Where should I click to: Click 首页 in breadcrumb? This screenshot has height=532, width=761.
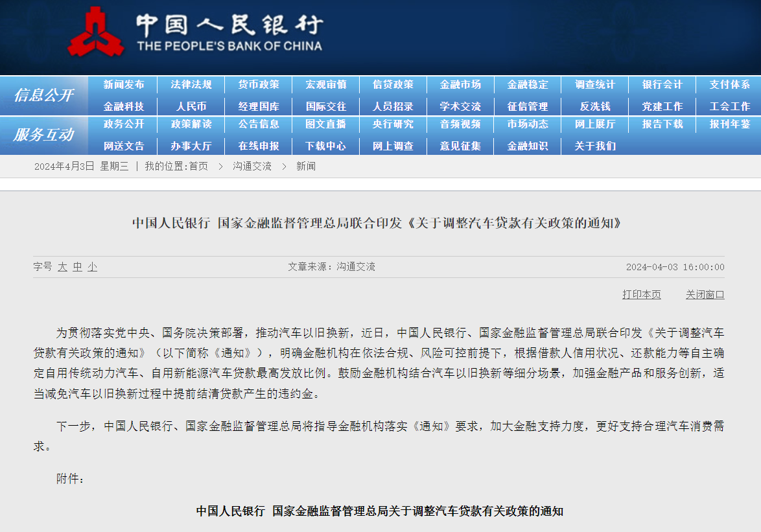pos(198,167)
